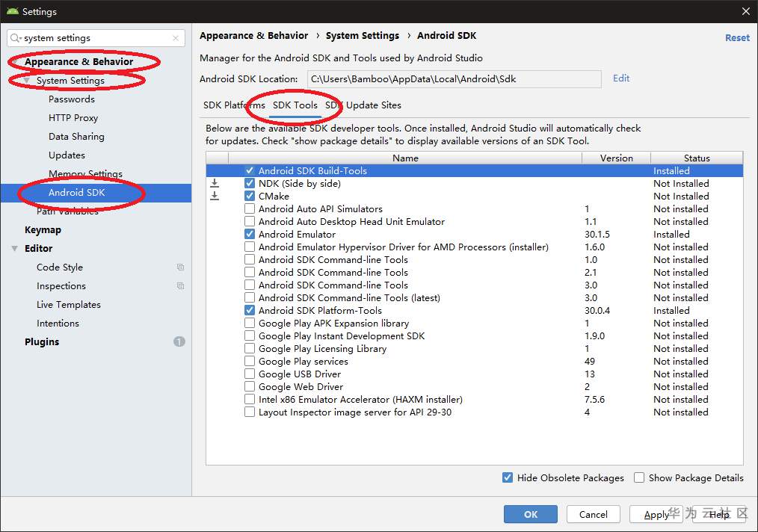Open SDK Update Sites tab
This screenshot has width=758, height=532.
(363, 105)
